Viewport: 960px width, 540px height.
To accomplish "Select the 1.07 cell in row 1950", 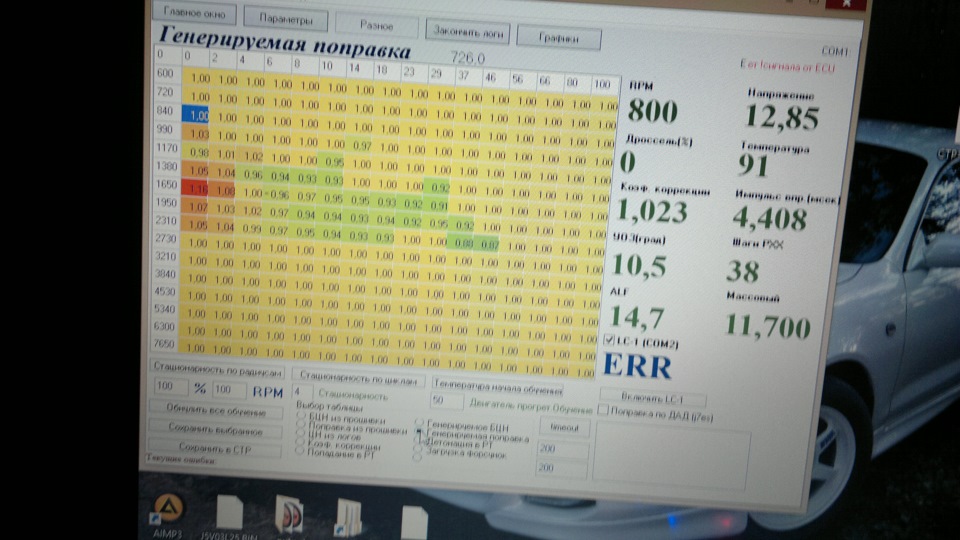I will click(x=195, y=207).
